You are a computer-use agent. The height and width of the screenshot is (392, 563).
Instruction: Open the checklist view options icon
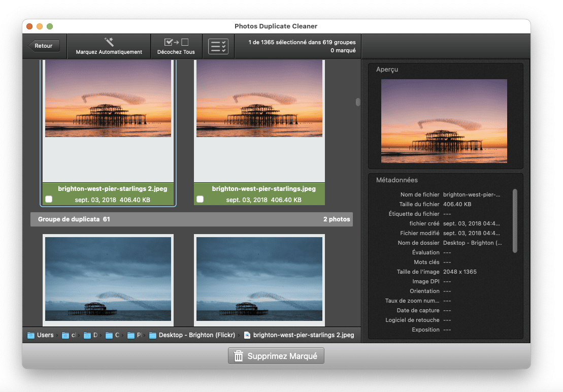(218, 46)
